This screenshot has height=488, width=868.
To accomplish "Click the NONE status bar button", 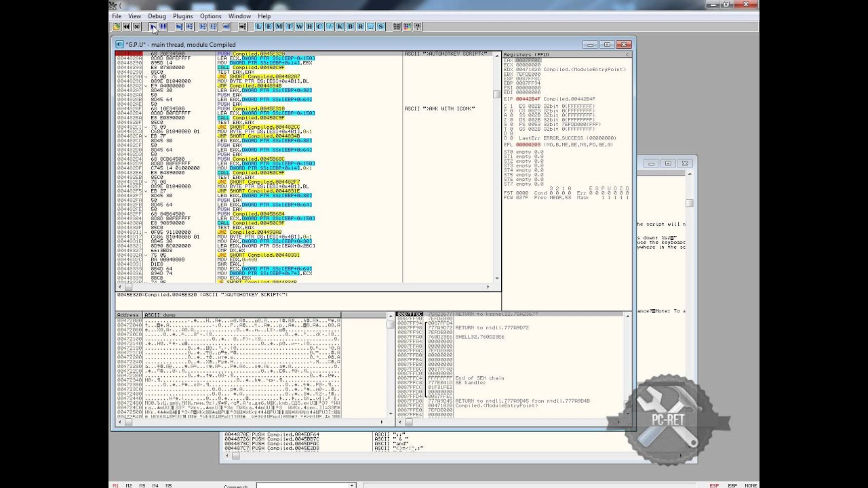I will [x=751, y=485].
